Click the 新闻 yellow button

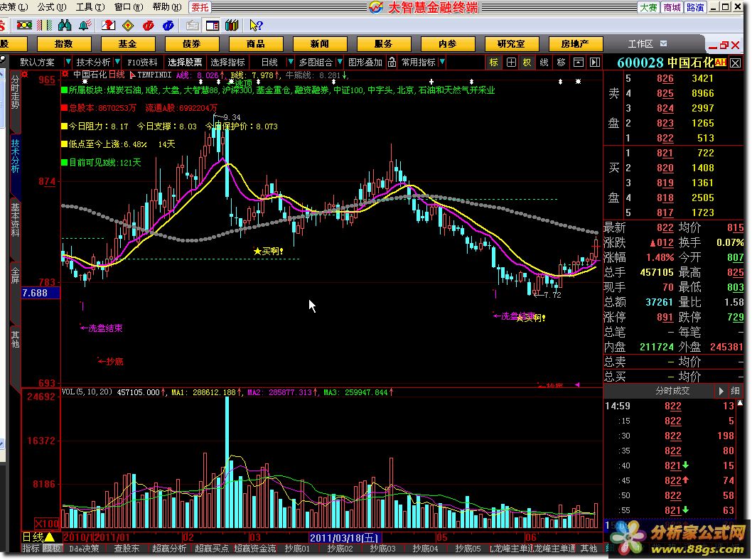coord(319,44)
